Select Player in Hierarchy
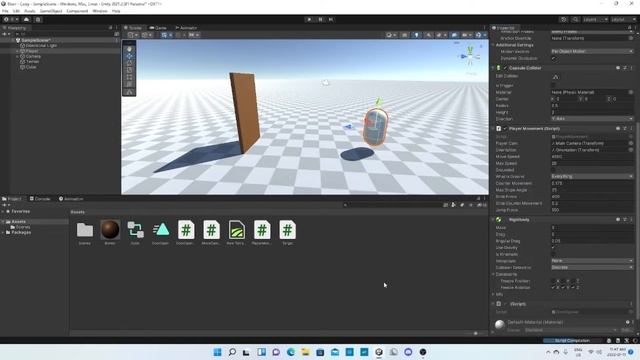This screenshot has height=360, width=640. click(x=32, y=51)
